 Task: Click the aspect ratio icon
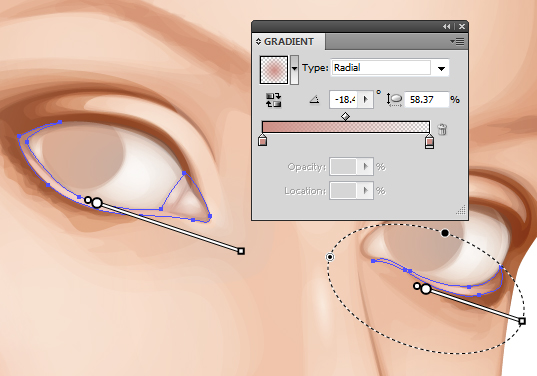[394, 100]
